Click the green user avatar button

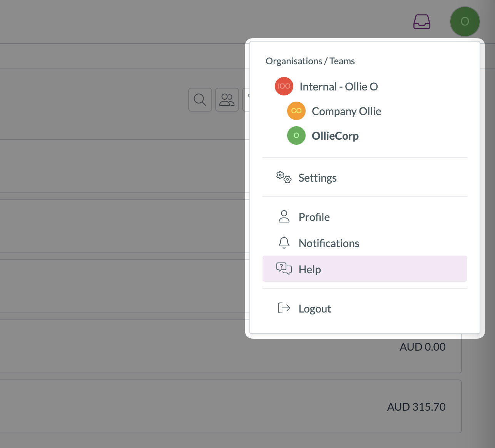point(465,22)
